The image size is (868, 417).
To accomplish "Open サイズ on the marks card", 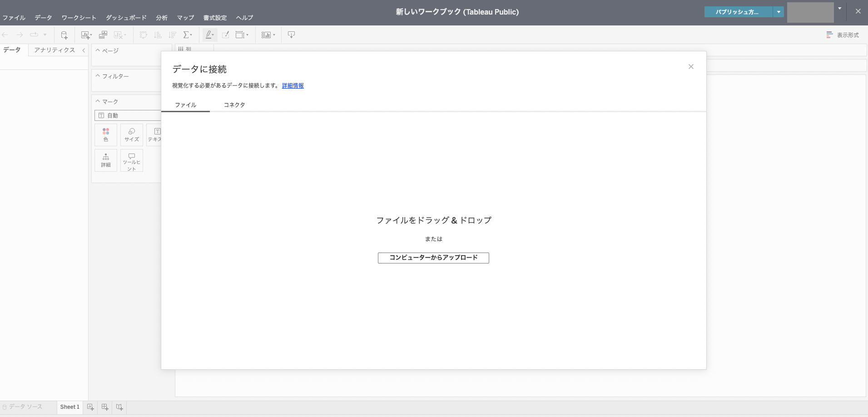I will (131, 134).
